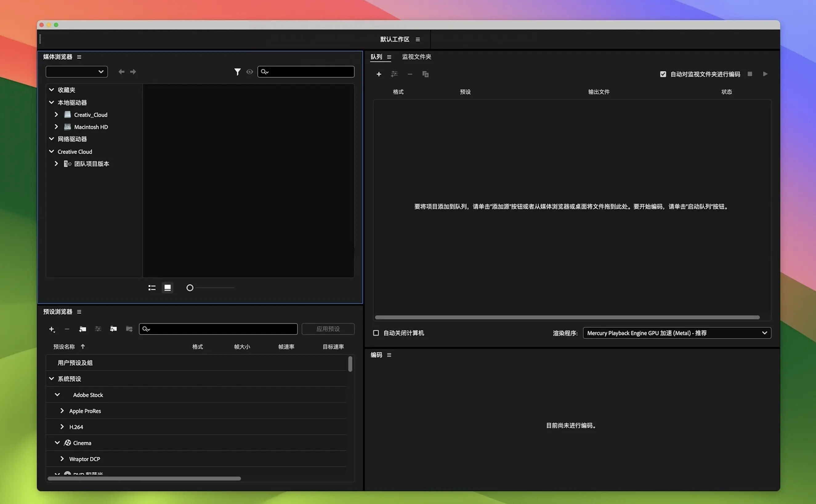Start the queue with the play icon

[765, 74]
